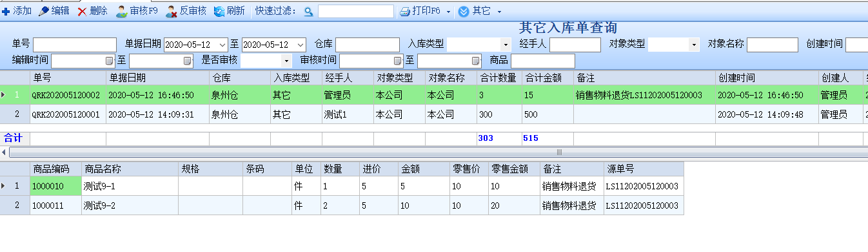Click the 删除 red X icon
This screenshot has width=868, height=252.
pos(82,11)
